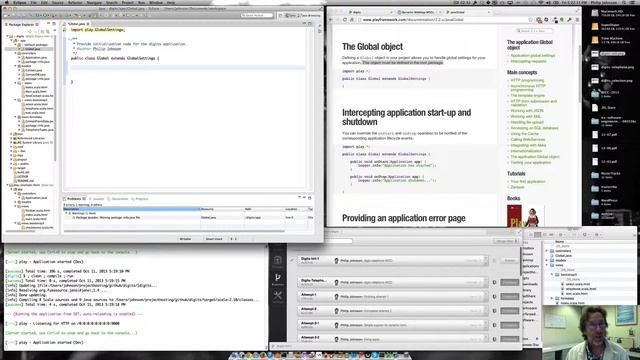Open The template engine link
The image size is (640, 360).
pos(528,95)
